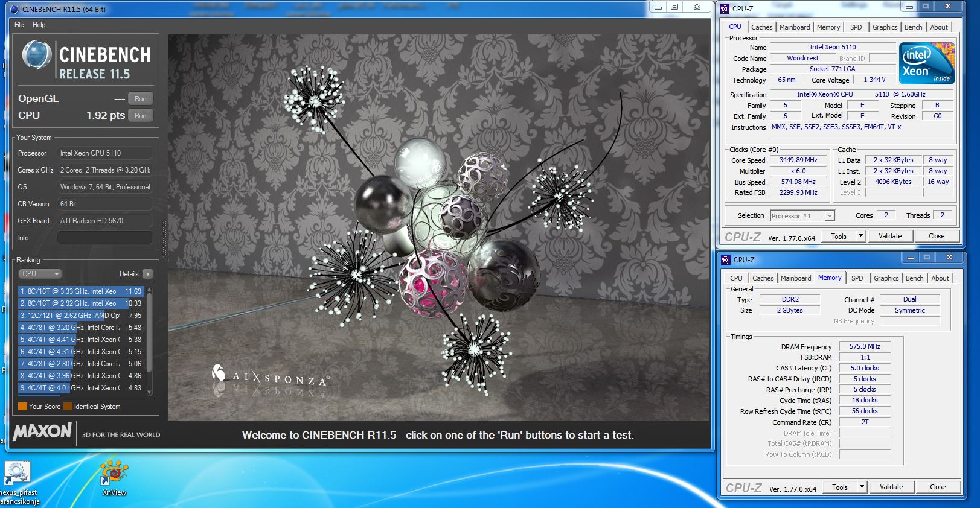Image resolution: width=980 pixels, height=508 pixels.
Task: Switch to Mainboard tab in upper CPU-Z window
Action: coord(795,27)
